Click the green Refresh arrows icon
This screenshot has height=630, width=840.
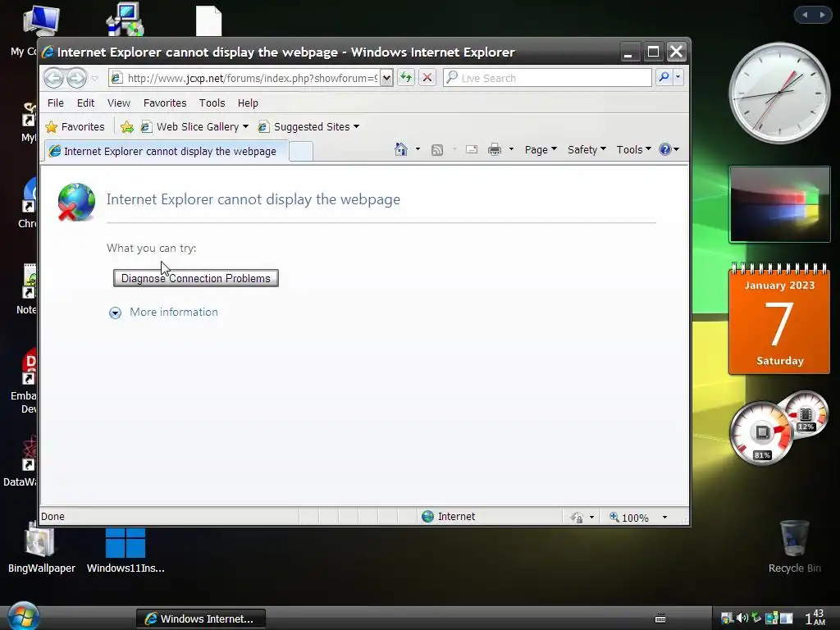(x=406, y=78)
